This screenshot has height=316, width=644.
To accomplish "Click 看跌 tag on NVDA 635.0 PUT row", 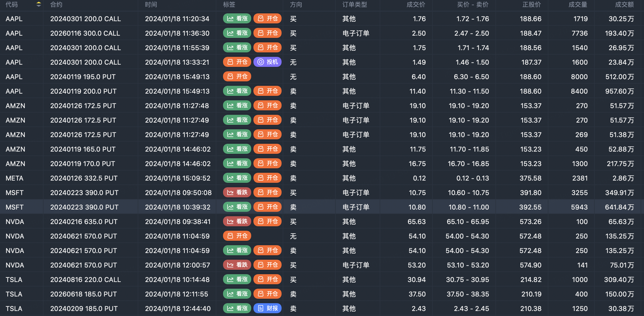I will coord(237,221).
